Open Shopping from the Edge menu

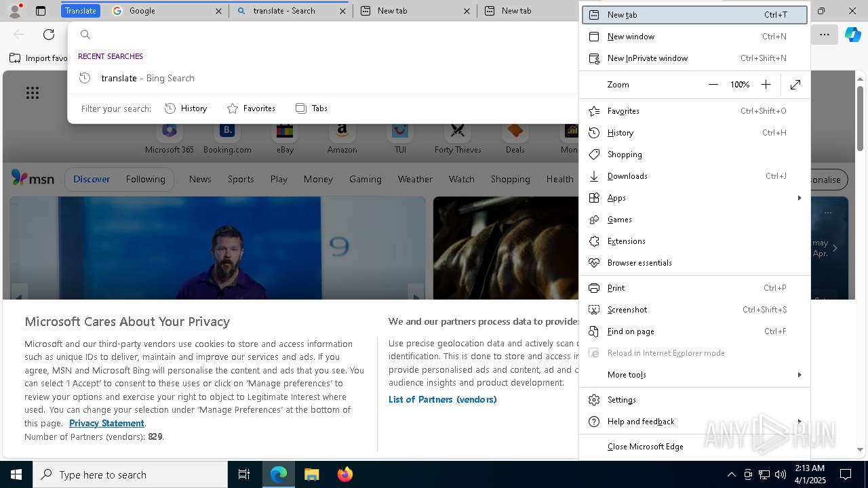pyautogui.click(x=694, y=155)
